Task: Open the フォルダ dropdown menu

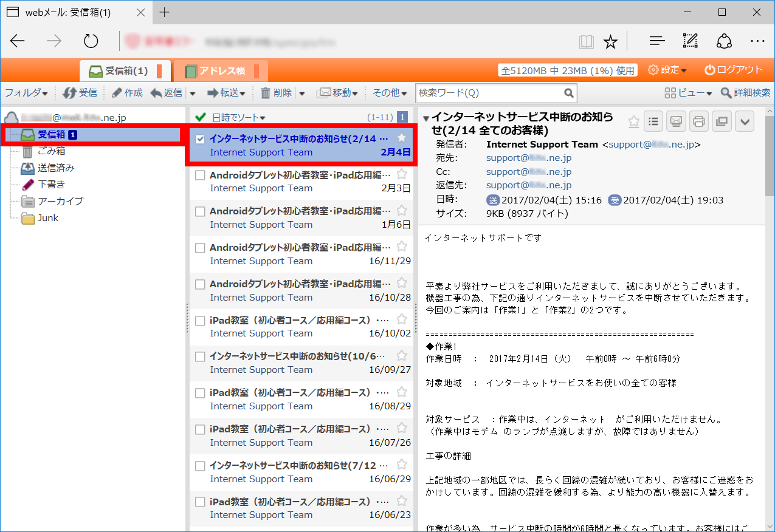Action: [26, 93]
